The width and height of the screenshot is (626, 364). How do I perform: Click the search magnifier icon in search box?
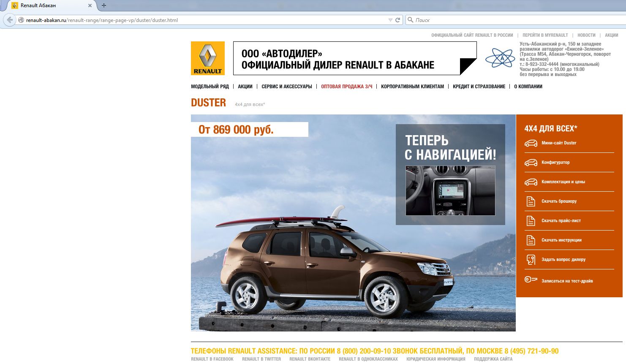point(410,20)
